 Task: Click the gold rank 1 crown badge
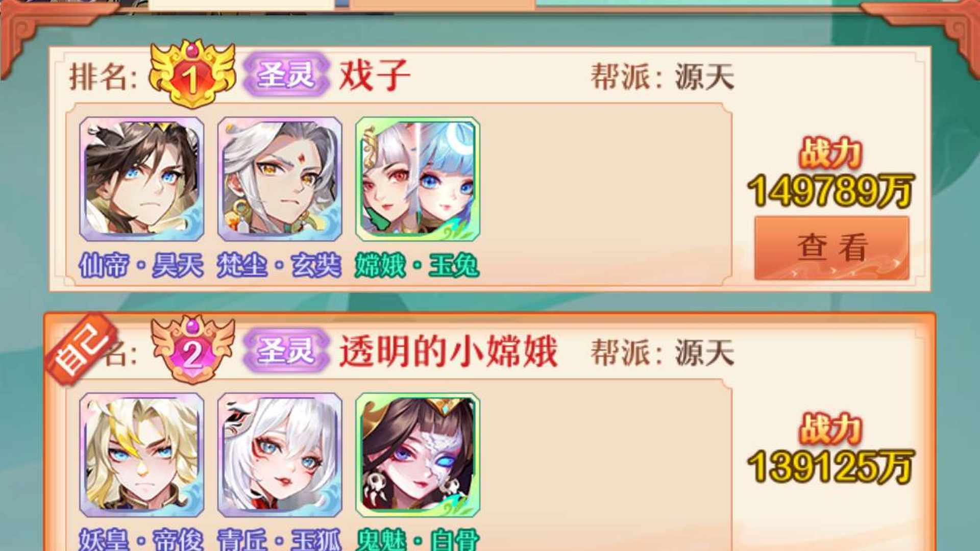192,74
